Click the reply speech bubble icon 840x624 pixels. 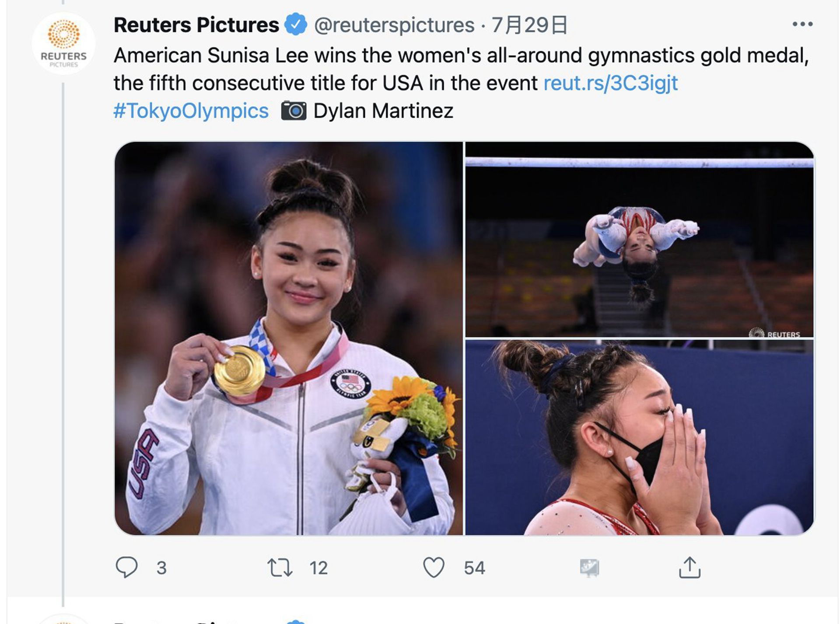point(126,567)
